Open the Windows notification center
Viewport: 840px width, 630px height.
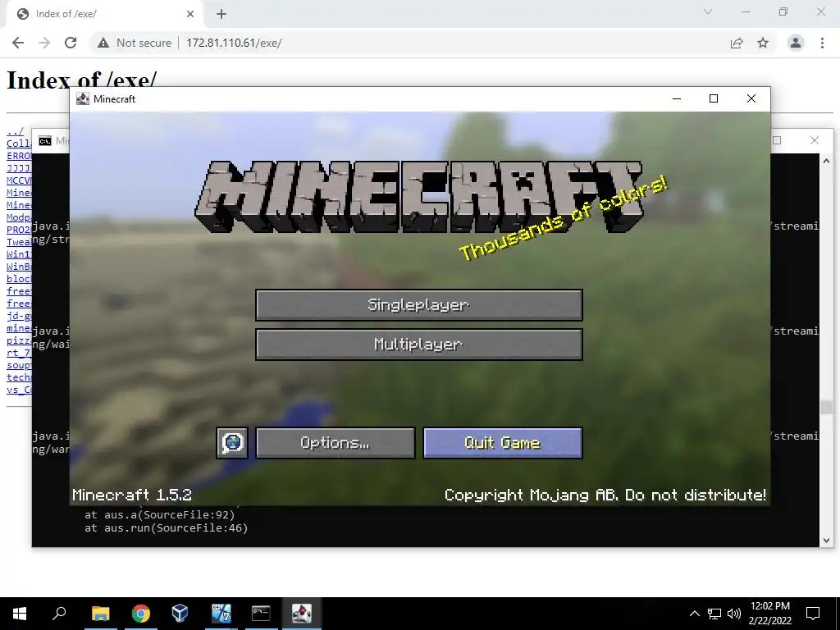pyautogui.click(x=813, y=614)
